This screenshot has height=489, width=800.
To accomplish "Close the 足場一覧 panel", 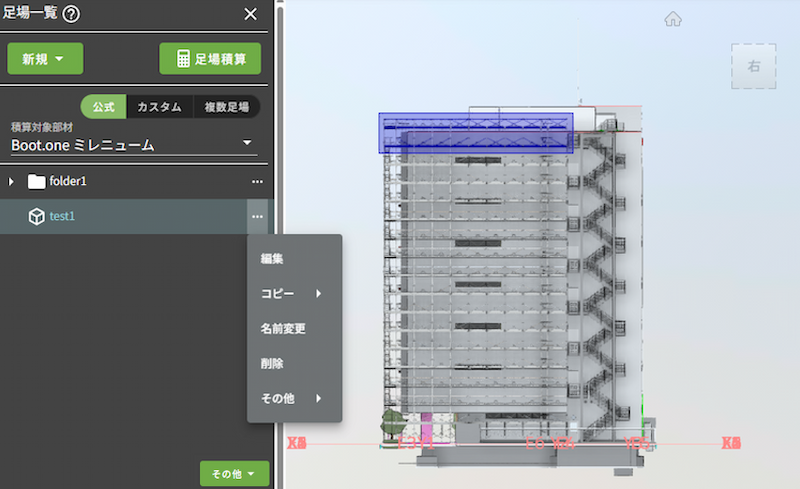I will coord(251,14).
